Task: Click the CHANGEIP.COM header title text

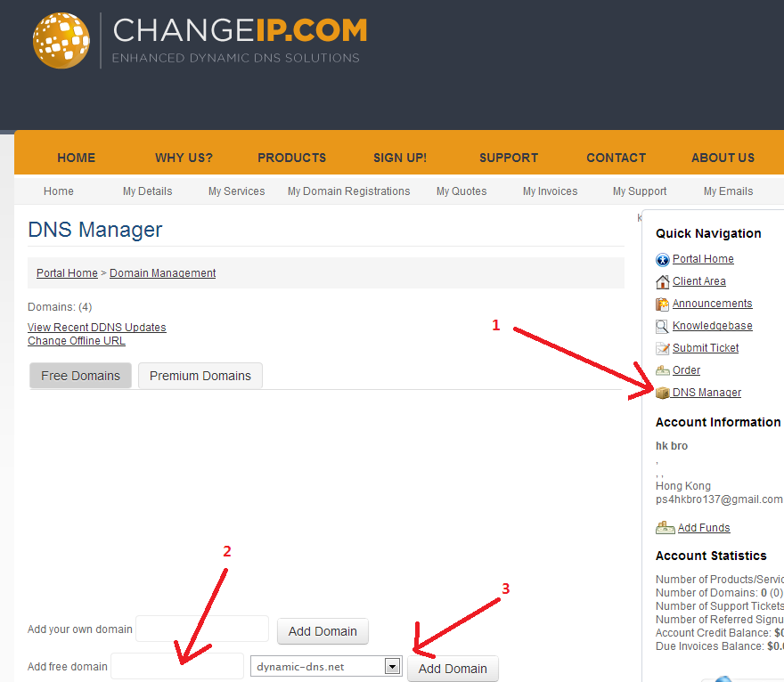Action: [x=240, y=30]
